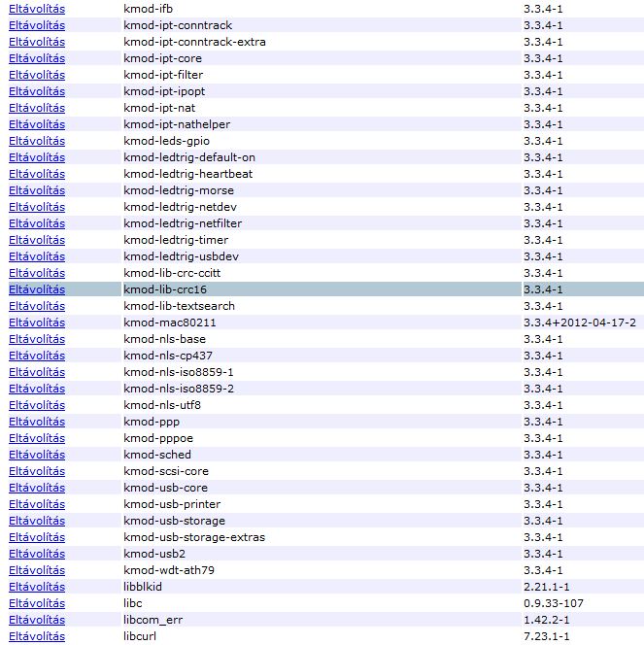Remove the kmod-mac80211 package

point(37,322)
